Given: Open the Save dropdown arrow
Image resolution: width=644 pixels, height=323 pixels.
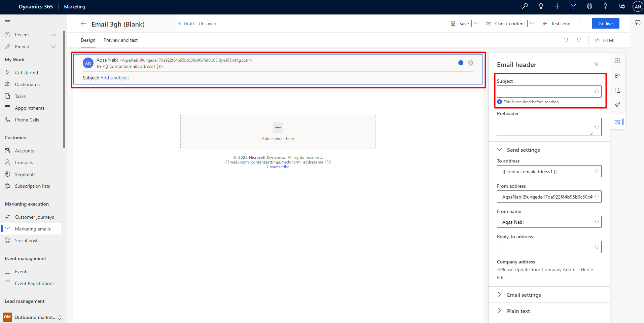Looking at the screenshot, I should 476,24.
